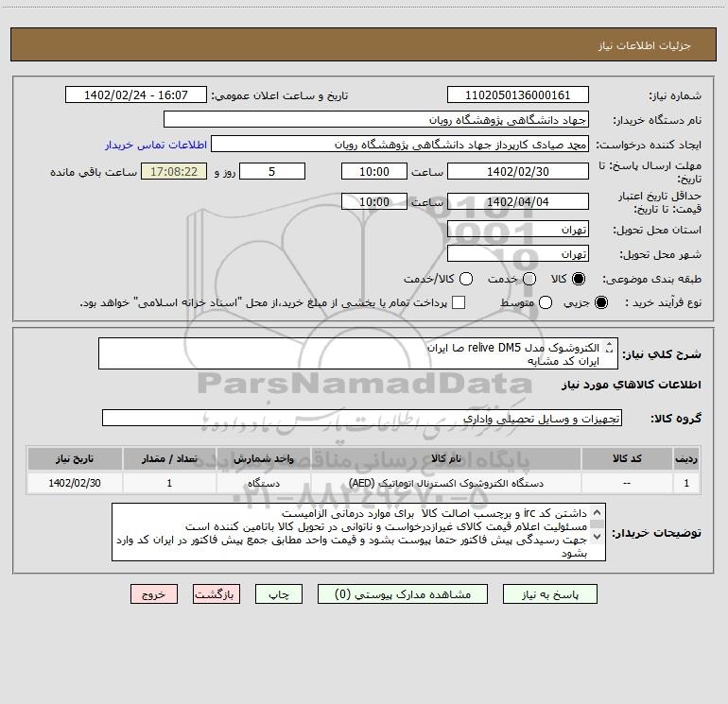Click the نام دستگاه خریدار field

pos(376,120)
